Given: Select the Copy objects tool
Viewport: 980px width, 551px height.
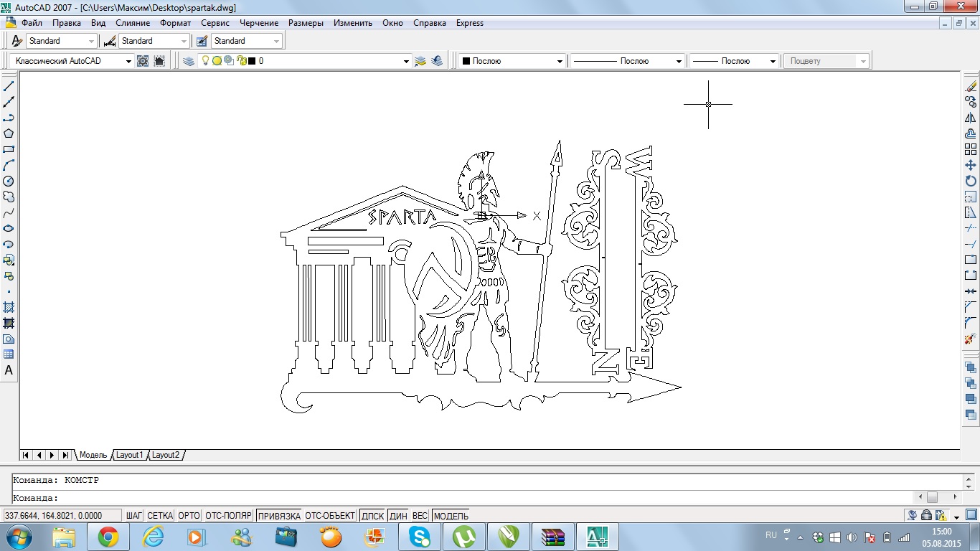Looking at the screenshot, I should click(971, 102).
